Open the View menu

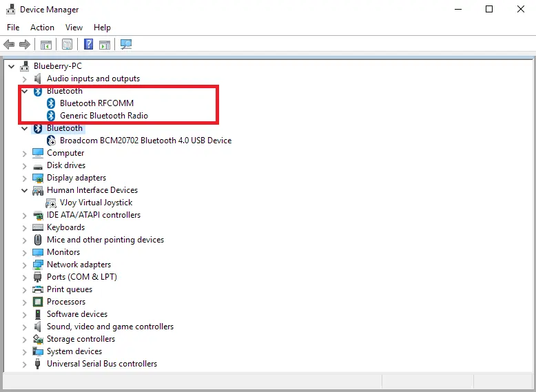pyautogui.click(x=74, y=28)
